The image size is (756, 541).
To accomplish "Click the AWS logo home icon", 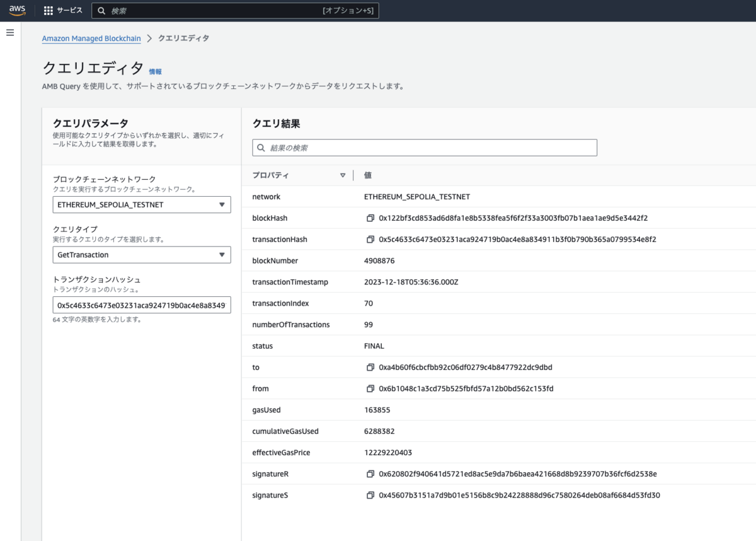I will (17, 10).
